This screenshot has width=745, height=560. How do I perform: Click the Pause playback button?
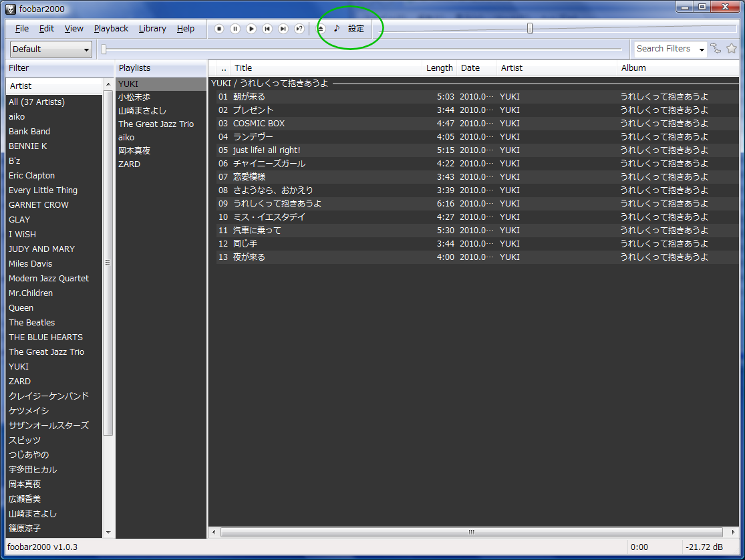coord(235,29)
